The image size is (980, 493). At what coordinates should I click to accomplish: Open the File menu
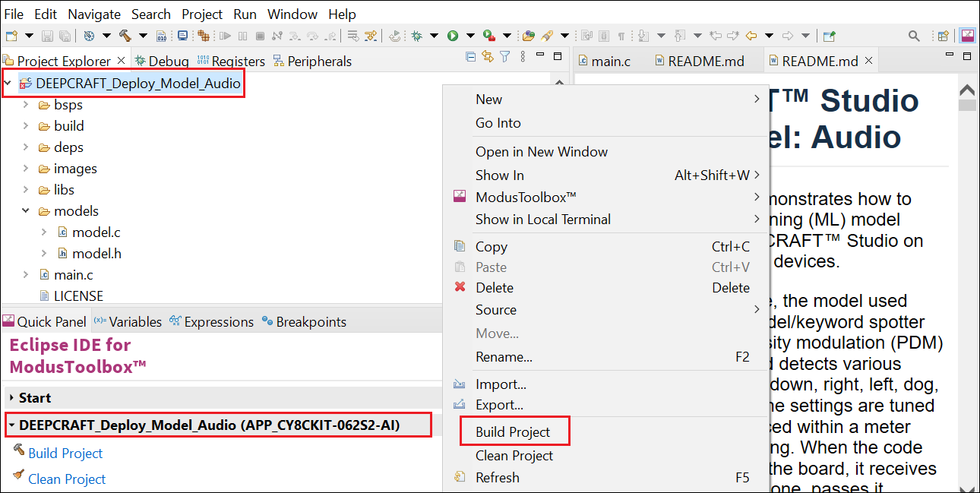(14, 14)
